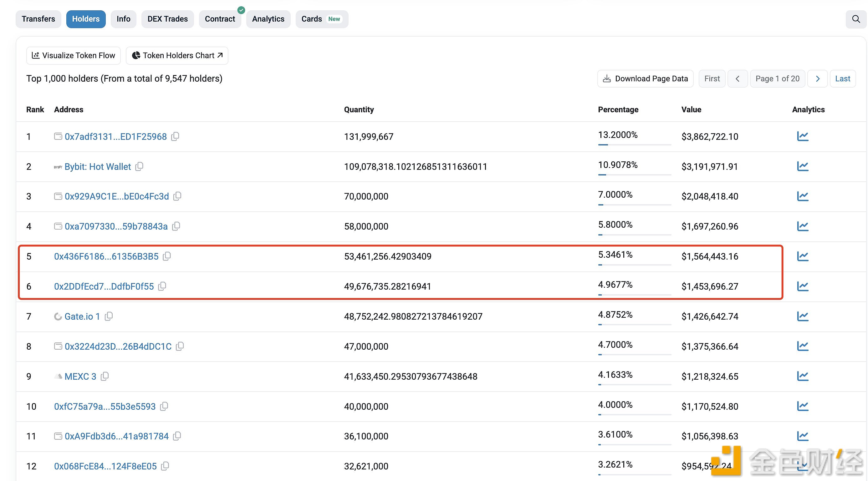The height and width of the screenshot is (481, 868).
Task: Open Token Holders Chart link
Action: coord(177,56)
